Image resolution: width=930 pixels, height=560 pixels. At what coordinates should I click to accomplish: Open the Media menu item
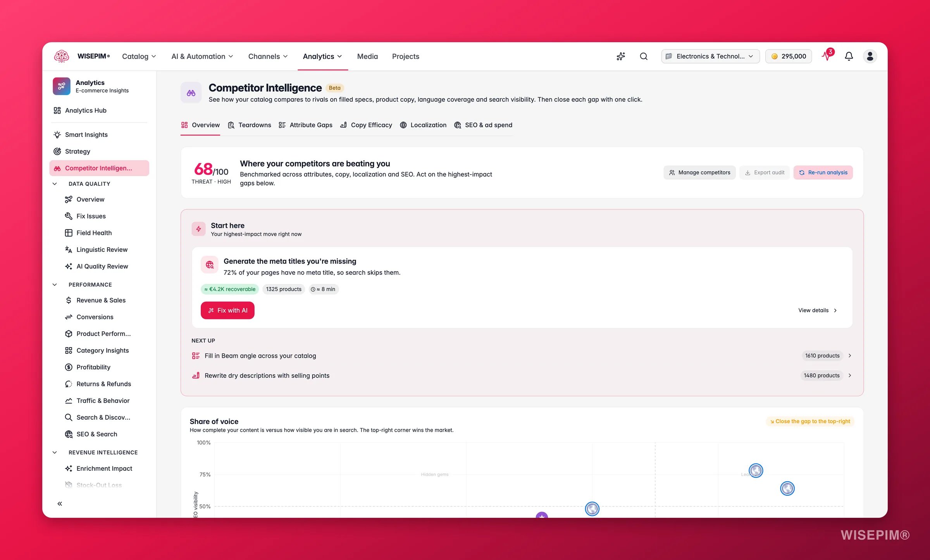pyautogui.click(x=367, y=56)
